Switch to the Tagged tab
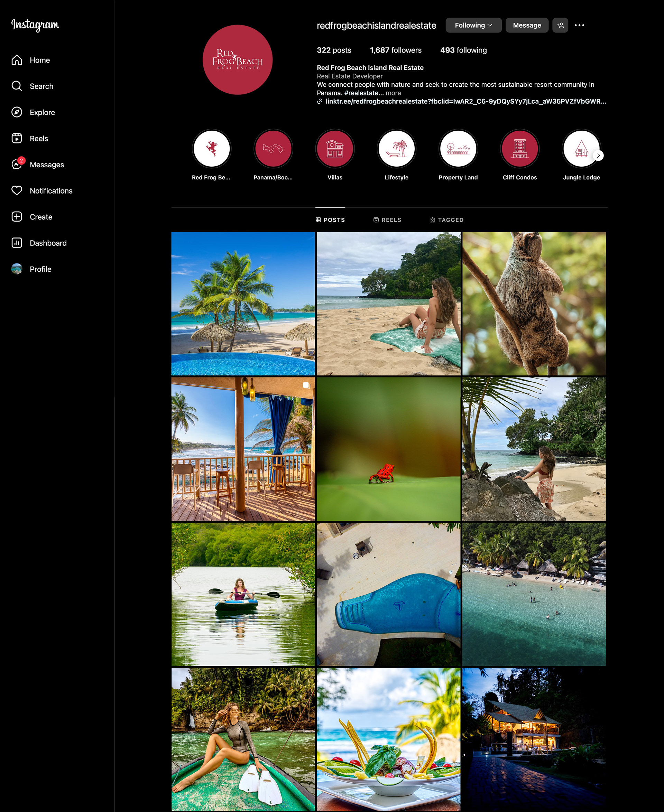 446,220
